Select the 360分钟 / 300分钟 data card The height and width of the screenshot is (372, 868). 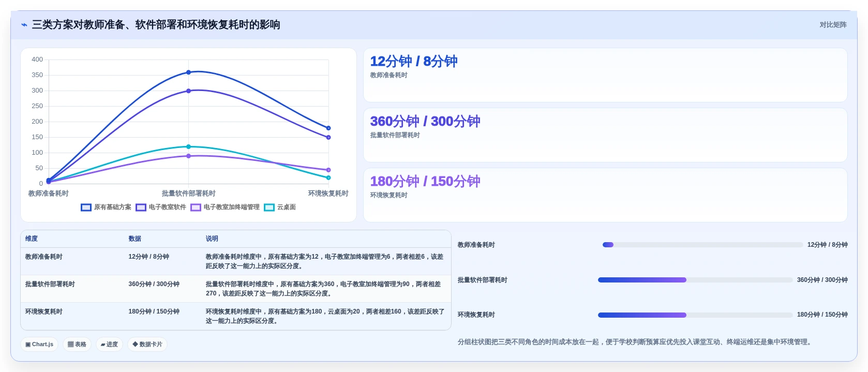pos(605,135)
